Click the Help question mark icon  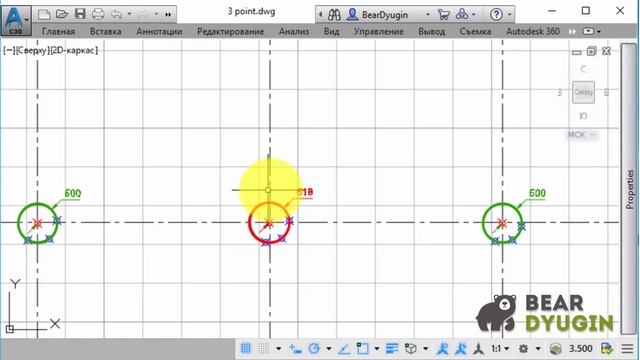[496, 15]
